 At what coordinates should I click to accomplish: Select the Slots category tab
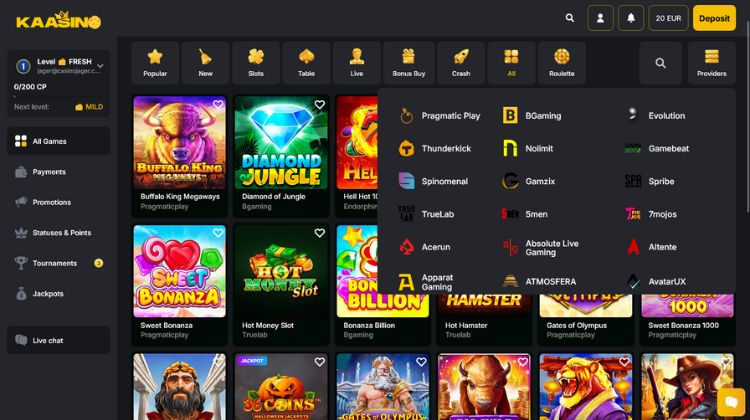tap(256, 63)
